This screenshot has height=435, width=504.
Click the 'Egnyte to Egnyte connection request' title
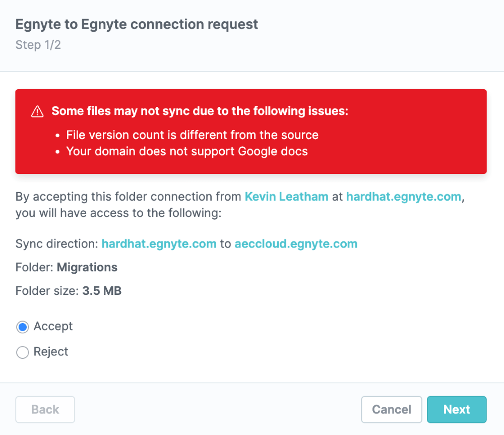pos(137,24)
